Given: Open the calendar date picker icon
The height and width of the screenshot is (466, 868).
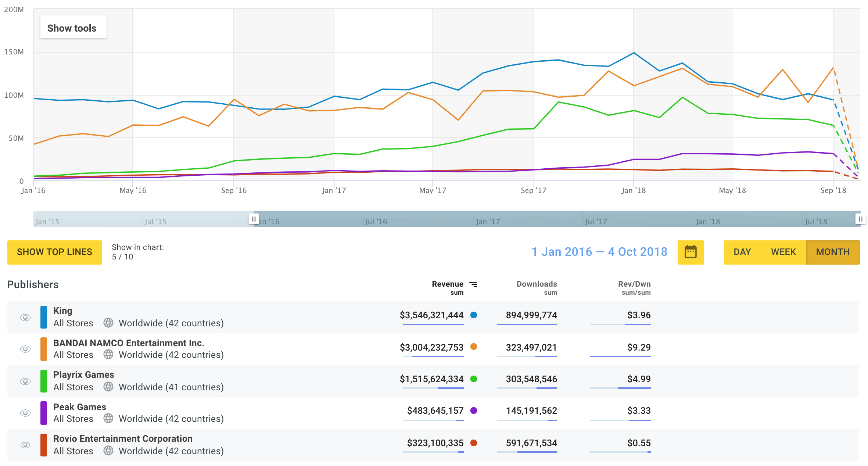Looking at the screenshot, I should tap(691, 252).
